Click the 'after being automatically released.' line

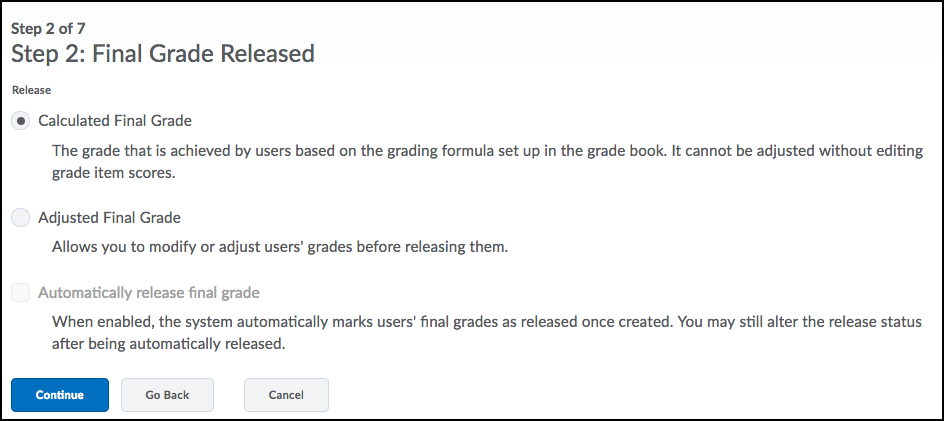pos(168,346)
